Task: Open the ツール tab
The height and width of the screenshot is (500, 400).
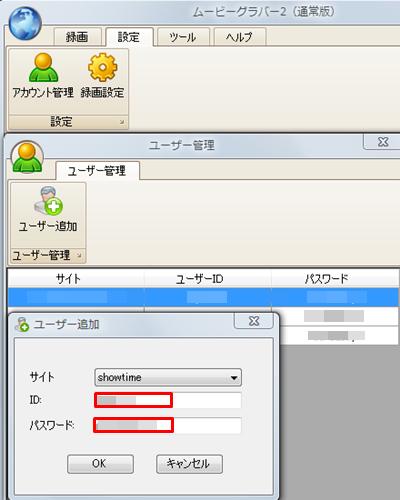Action: 183,37
